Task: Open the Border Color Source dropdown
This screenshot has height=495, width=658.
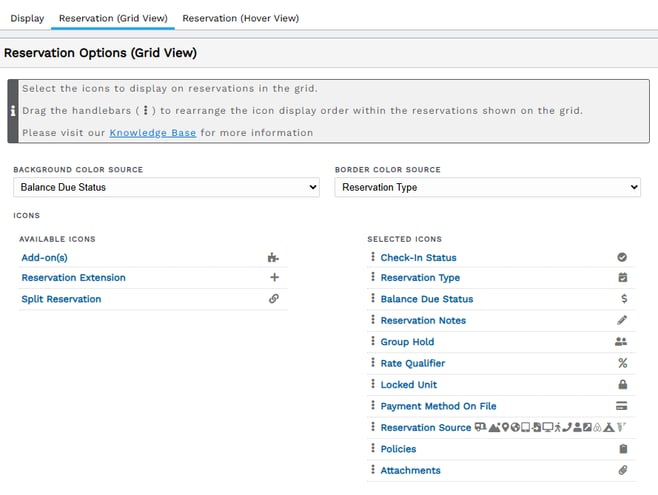Action: [x=488, y=187]
